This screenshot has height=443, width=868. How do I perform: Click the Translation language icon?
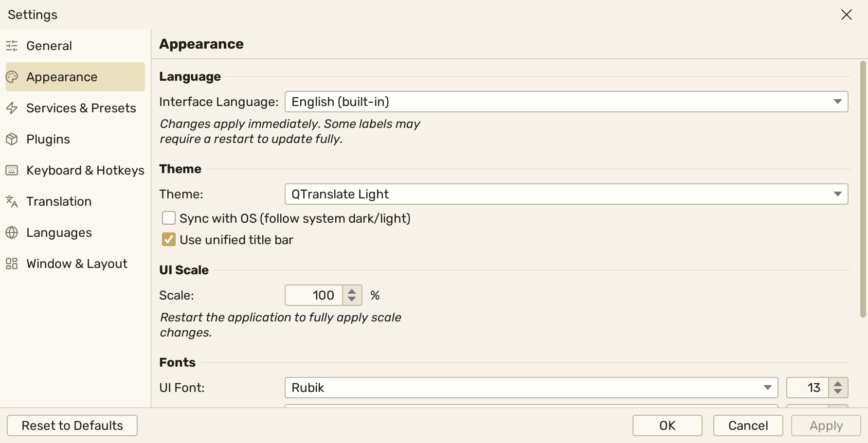[12, 201]
